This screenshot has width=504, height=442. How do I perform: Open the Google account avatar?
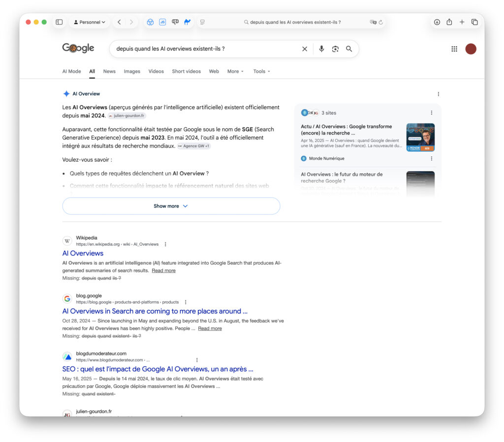[471, 49]
